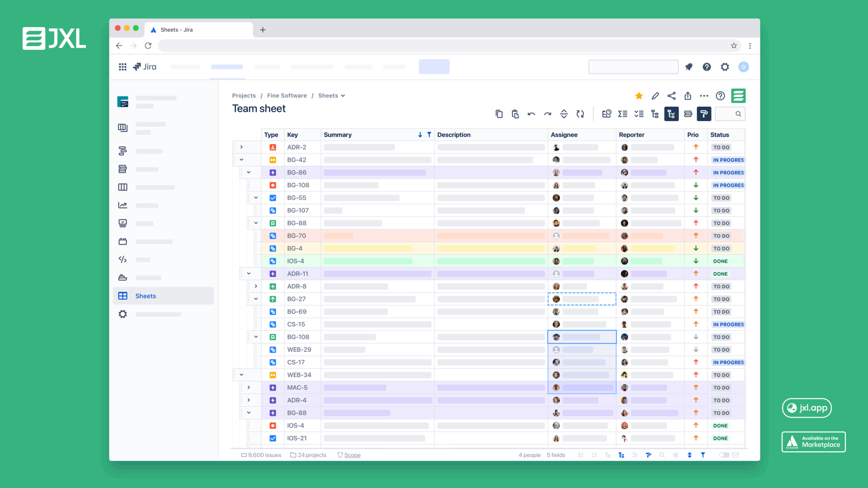
Task: Click the pencil edit icon near title
Action: click(655, 96)
